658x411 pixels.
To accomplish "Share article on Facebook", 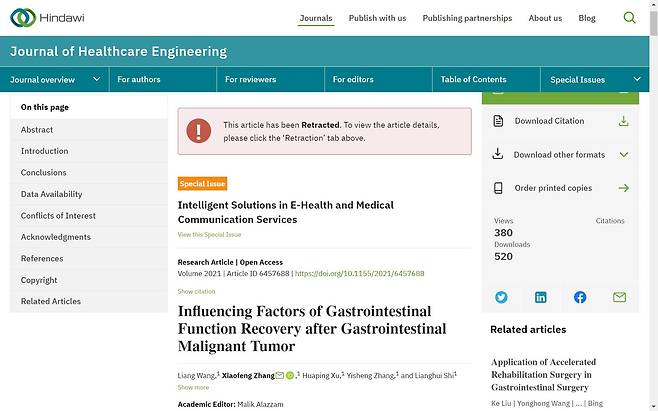I will pos(580,297).
